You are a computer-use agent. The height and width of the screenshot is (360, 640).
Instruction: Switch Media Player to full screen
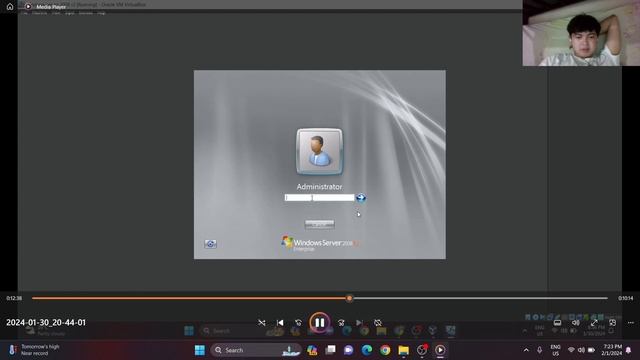(x=594, y=322)
